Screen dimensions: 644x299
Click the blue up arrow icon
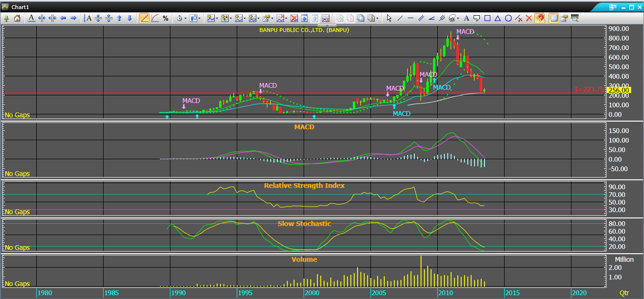tap(119, 18)
